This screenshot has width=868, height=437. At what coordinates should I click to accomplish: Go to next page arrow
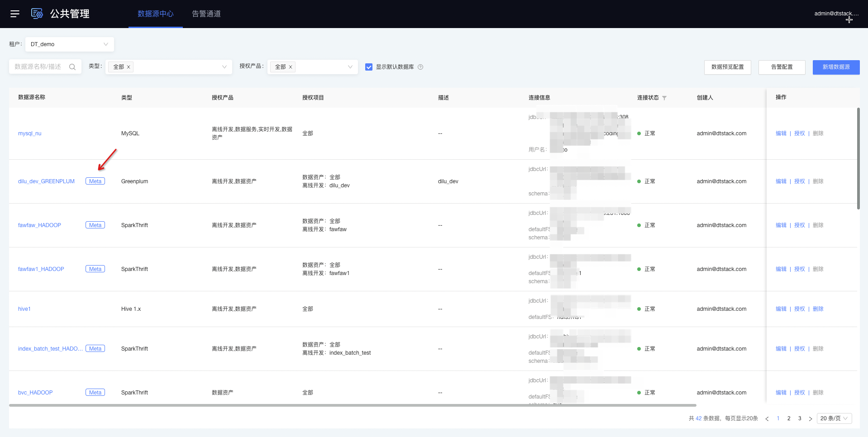click(811, 418)
